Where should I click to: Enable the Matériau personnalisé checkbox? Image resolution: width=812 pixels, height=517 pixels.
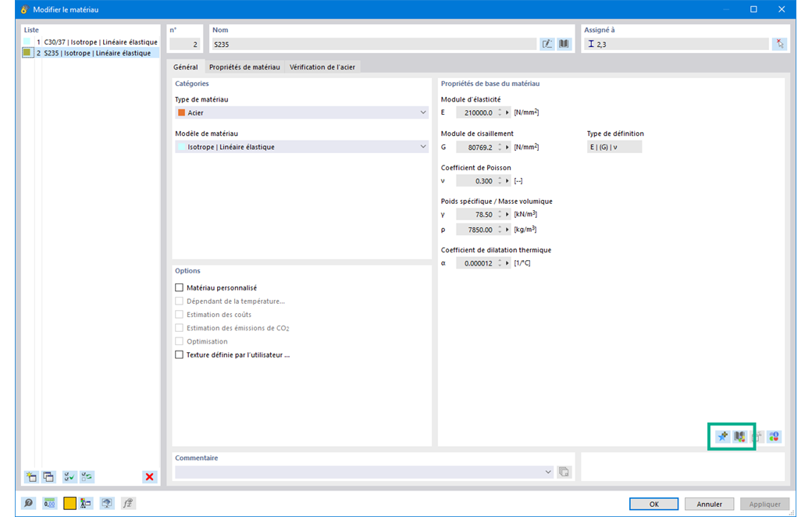pyautogui.click(x=179, y=287)
